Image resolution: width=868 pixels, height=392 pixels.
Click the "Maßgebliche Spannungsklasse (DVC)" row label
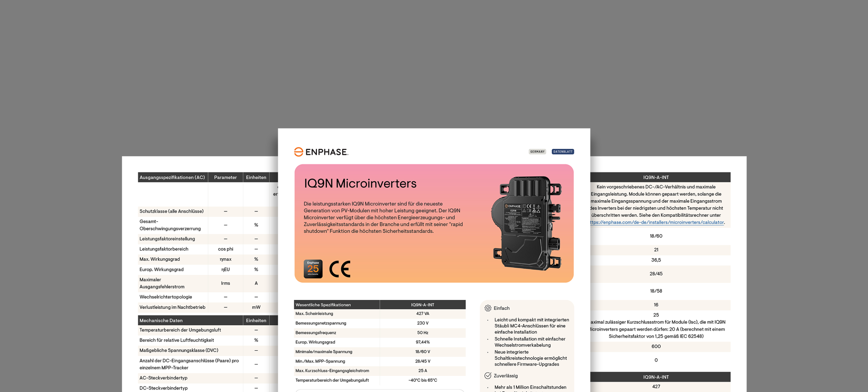click(179, 350)
